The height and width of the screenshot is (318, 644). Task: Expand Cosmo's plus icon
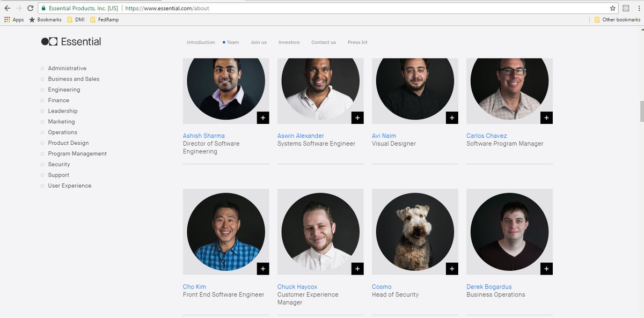tap(452, 269)
